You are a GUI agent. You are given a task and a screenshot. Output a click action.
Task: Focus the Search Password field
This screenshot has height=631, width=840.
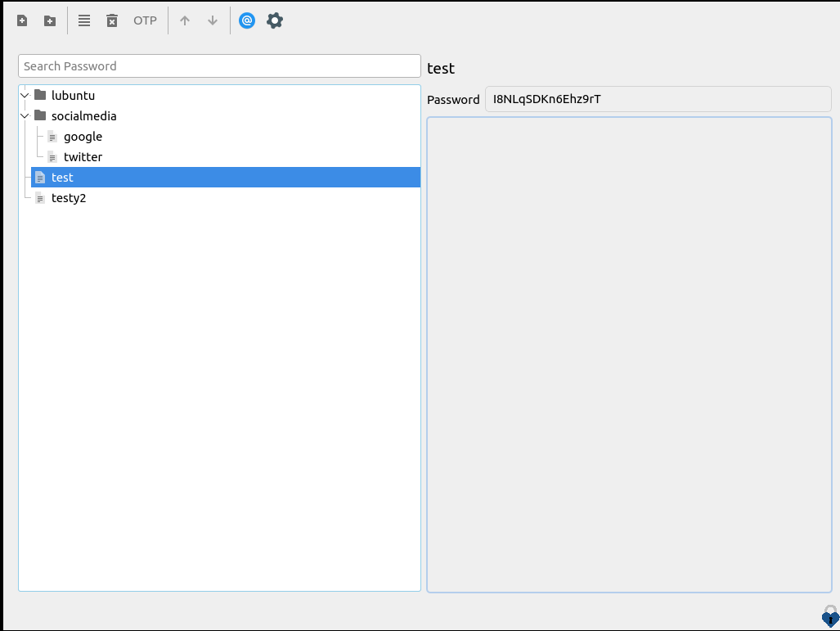coord(219,66)
